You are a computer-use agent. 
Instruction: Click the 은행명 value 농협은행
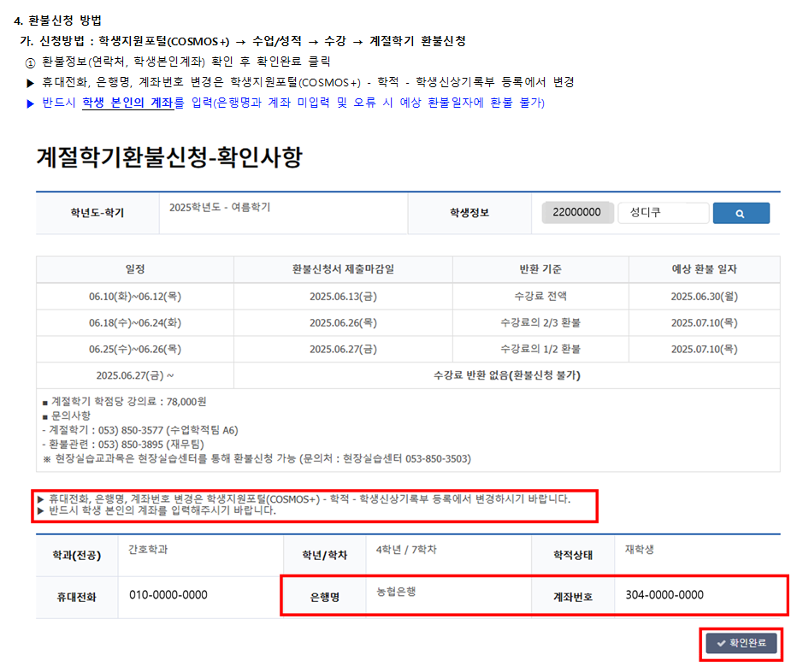pos(396,591)
